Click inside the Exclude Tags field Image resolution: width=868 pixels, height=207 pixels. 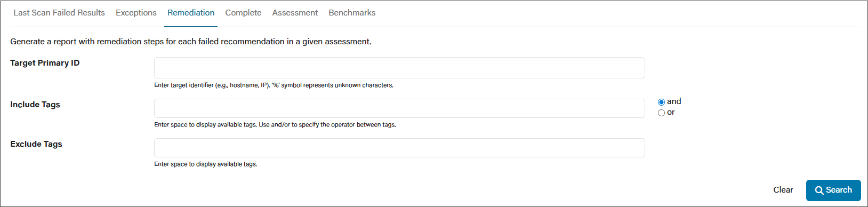pyautogui.click(x=399, y=148)
